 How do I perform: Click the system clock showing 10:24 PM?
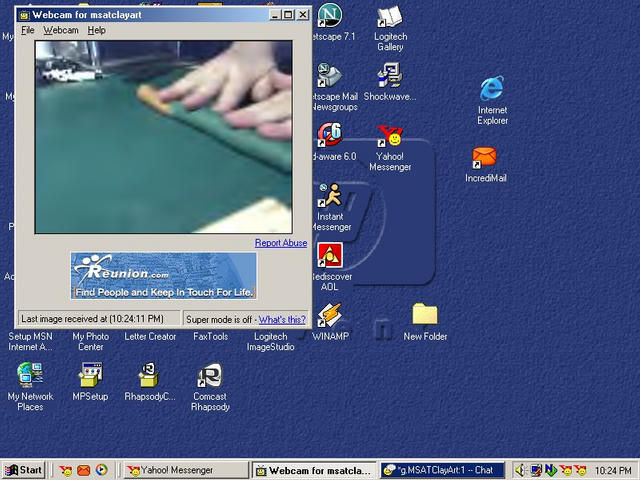613,471
